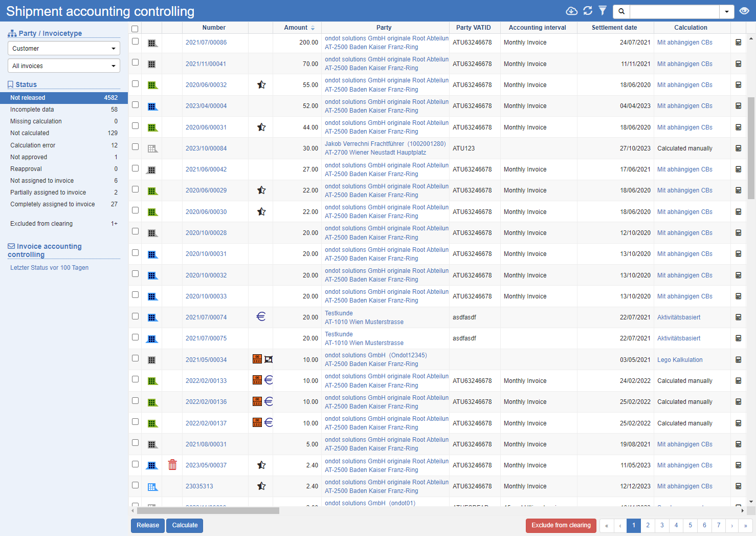Click the red trash icon for 2023/05/00037
Screen dimensions: 756x536
tap(172, 465)
